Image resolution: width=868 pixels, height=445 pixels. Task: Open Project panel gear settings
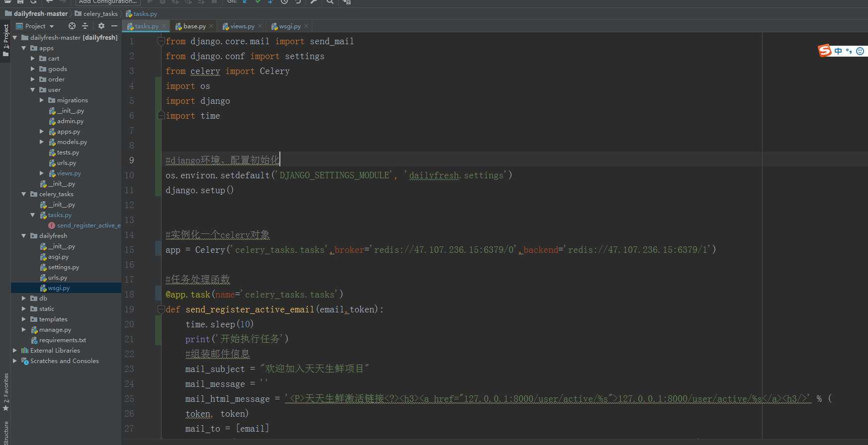click(x=101, y=26)
